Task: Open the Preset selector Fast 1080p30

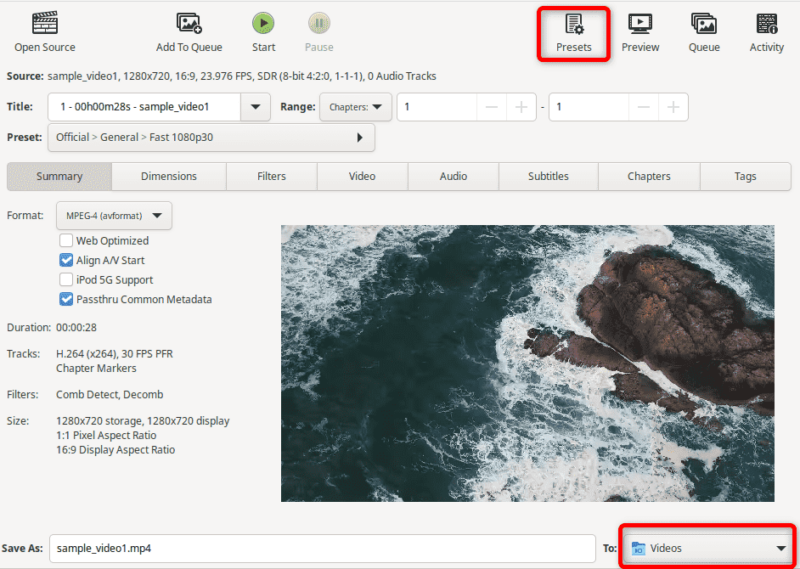Action: coord(211,137)
